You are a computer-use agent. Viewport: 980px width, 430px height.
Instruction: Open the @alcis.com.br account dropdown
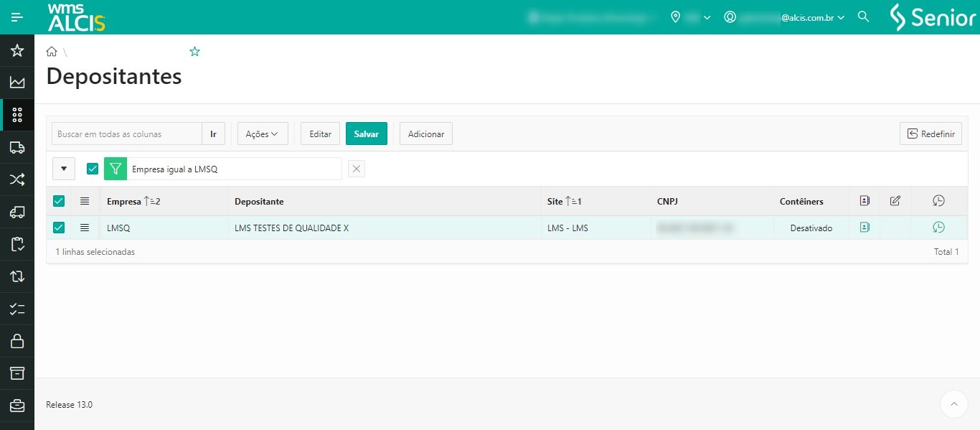coord(813,17)
